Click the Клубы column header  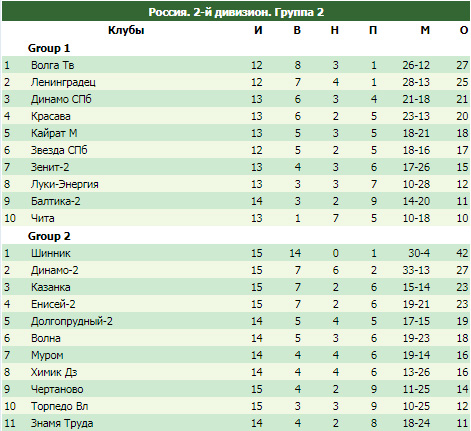coord(126,30)
